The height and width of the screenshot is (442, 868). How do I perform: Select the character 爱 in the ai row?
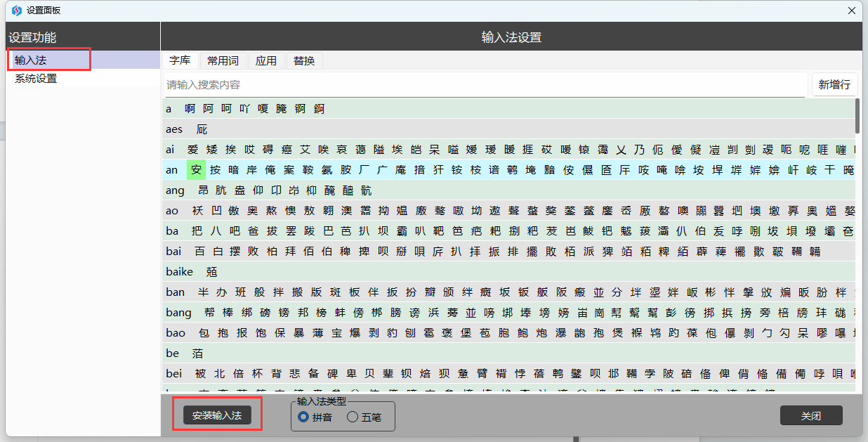tap(192, 150)
